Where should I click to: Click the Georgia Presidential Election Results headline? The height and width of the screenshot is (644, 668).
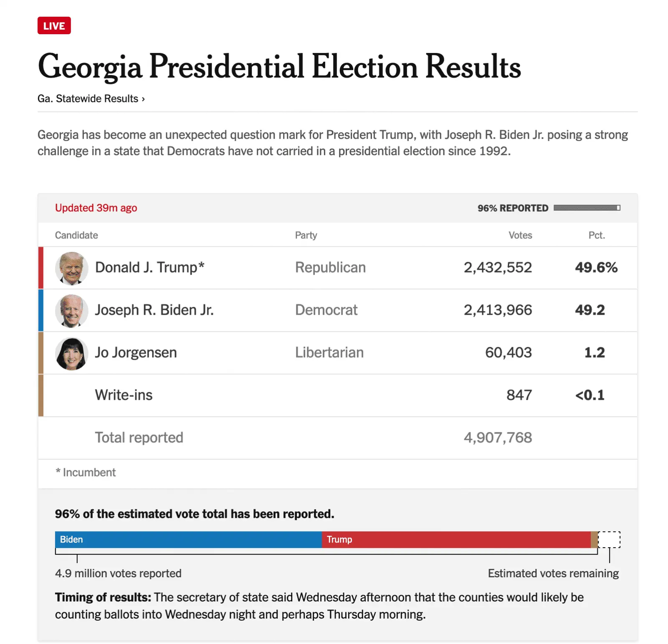point(280,67)
